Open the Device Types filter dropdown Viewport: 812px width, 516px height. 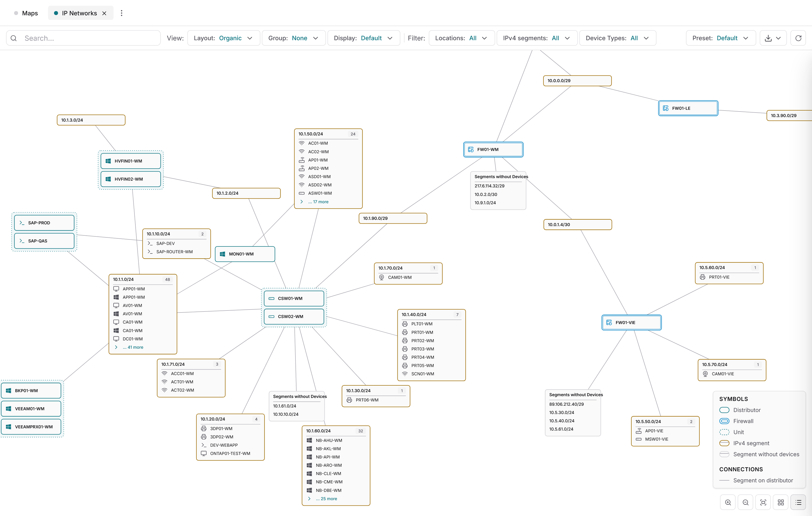coord(618,38)
